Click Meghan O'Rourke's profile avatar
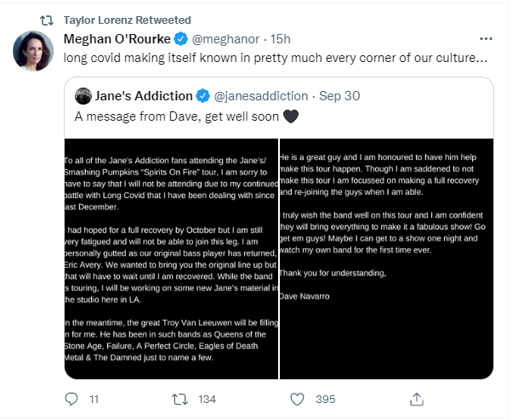This screenshot has width=518, height=420. (33, 51)
